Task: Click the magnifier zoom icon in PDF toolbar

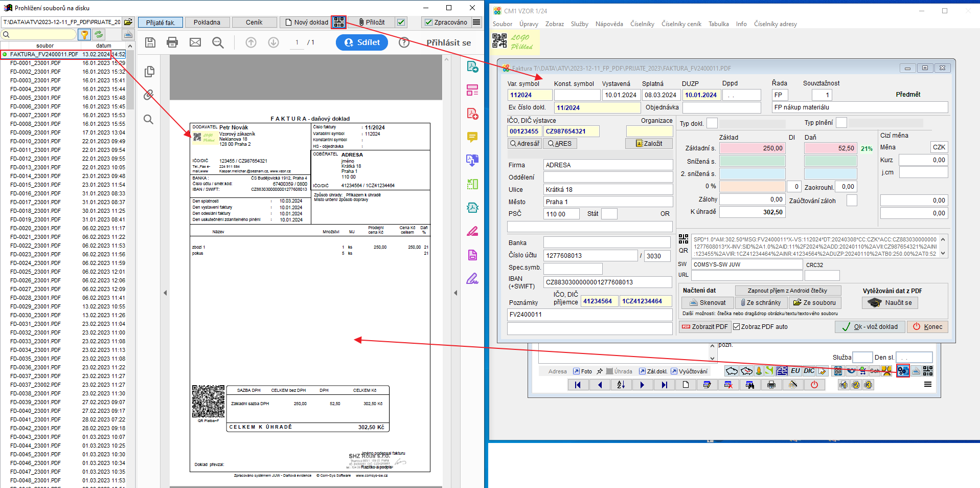Action: (218, 42)
